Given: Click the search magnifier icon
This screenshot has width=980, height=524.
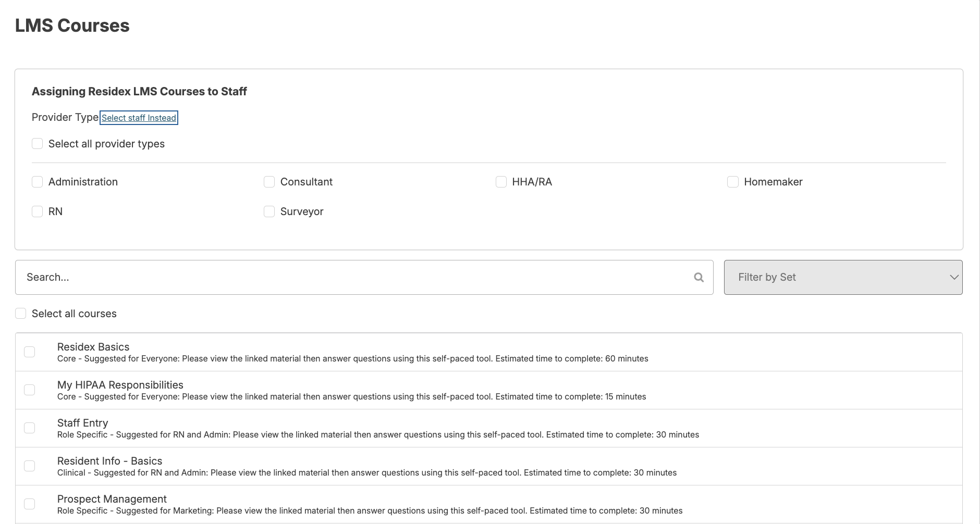Looking at the screenshot, I should (699, 278).
